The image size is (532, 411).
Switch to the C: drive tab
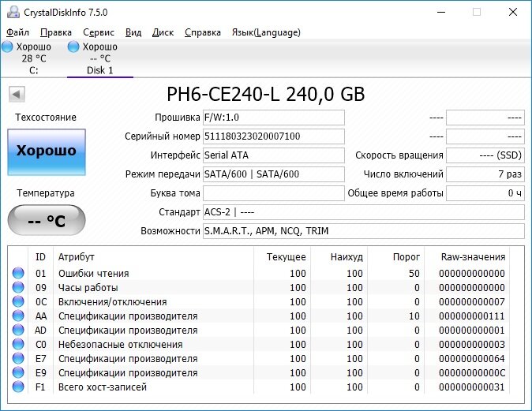(x=34, y=58)
